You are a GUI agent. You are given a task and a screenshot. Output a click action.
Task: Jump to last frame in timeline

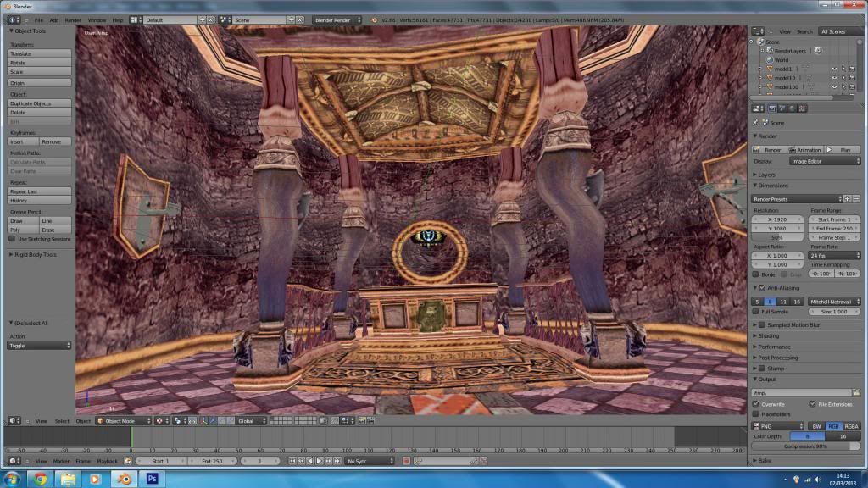[x=337, y=461]
